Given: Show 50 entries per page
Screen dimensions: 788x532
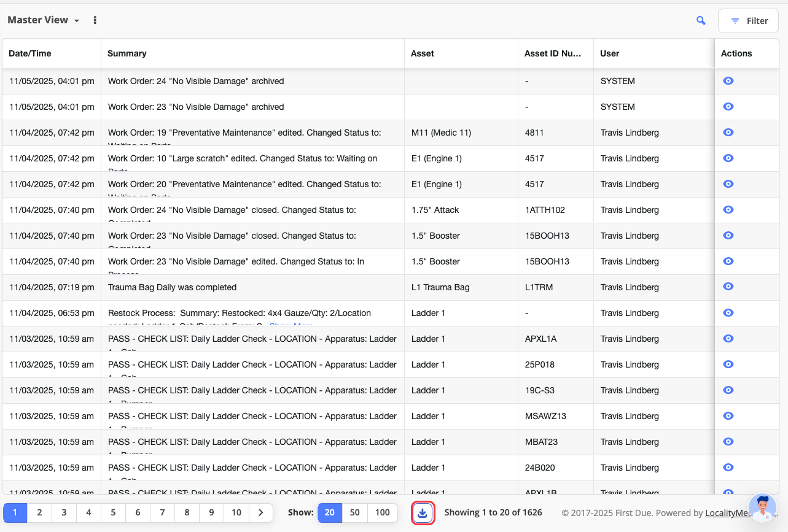Looking at the screenshot, I should 354,512.
